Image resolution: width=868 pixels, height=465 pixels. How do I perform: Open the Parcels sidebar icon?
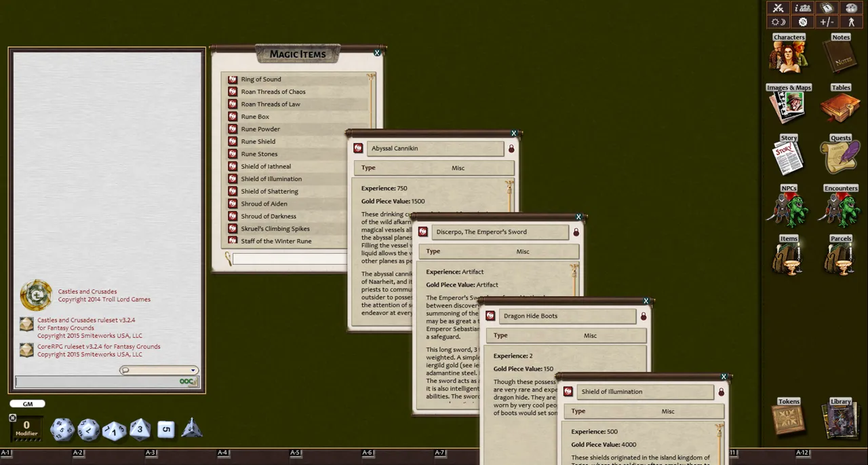841,255
